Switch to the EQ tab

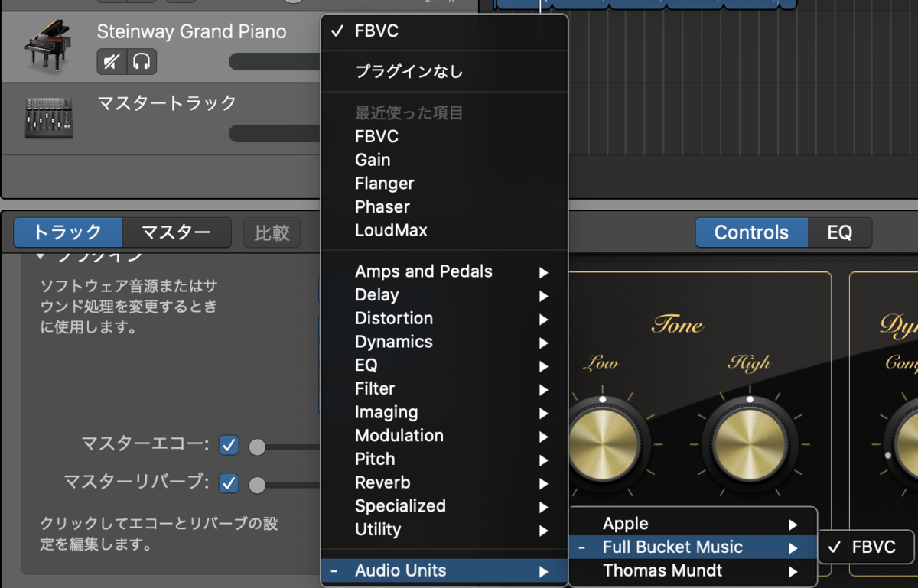click(x=839, y=232)
